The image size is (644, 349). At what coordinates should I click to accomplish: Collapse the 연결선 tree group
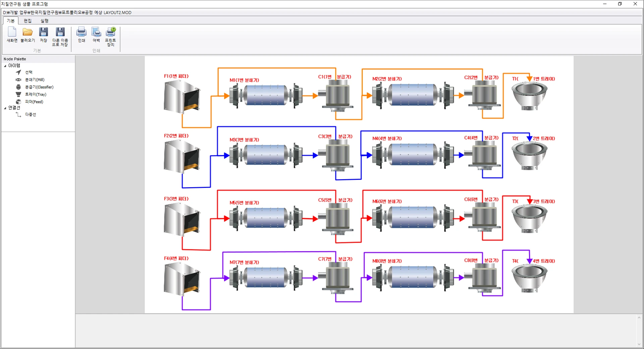click(x=5, y=108)
